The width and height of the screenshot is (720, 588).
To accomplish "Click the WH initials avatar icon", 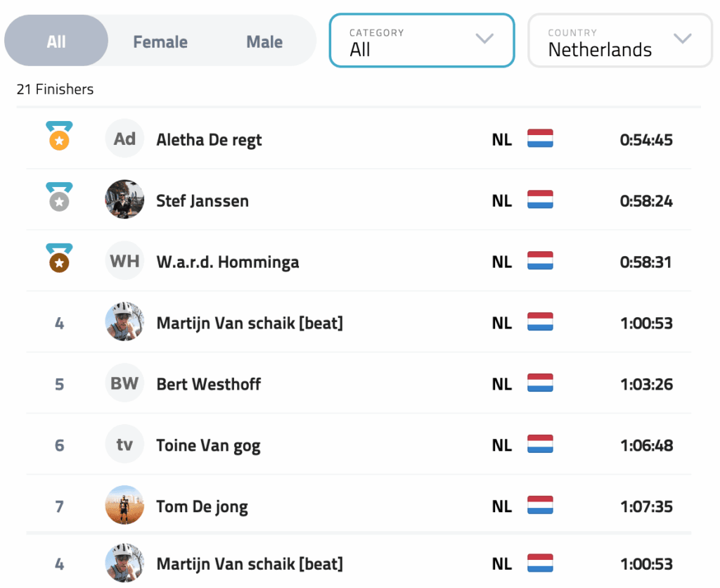I will pos(124,262).
